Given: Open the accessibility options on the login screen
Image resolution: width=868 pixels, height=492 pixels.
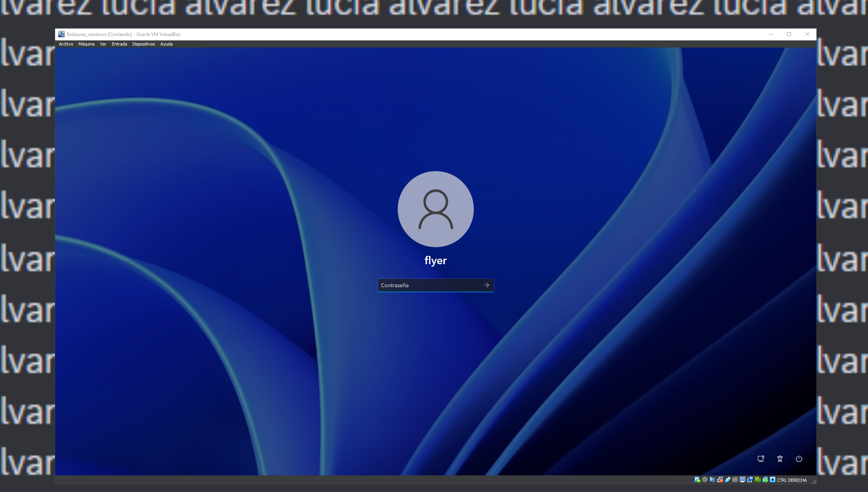Looking at the screenshot, I should click(x=780, y=459).
